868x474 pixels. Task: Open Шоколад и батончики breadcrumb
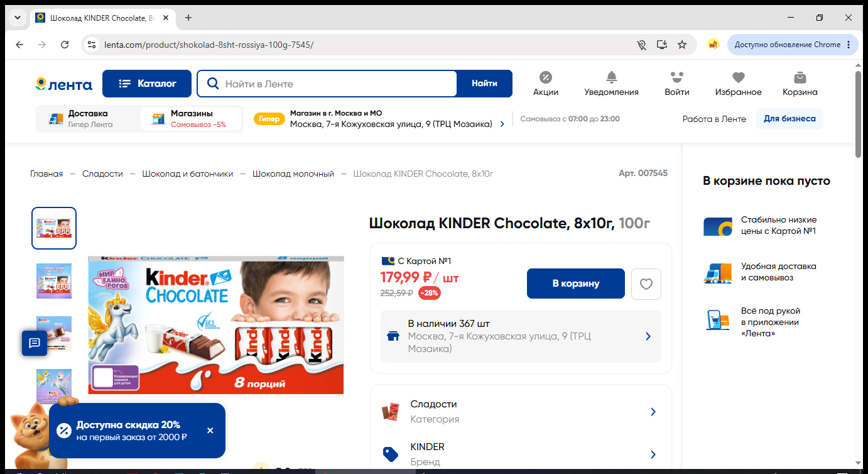pyautogui.click(x=187, y=174)
